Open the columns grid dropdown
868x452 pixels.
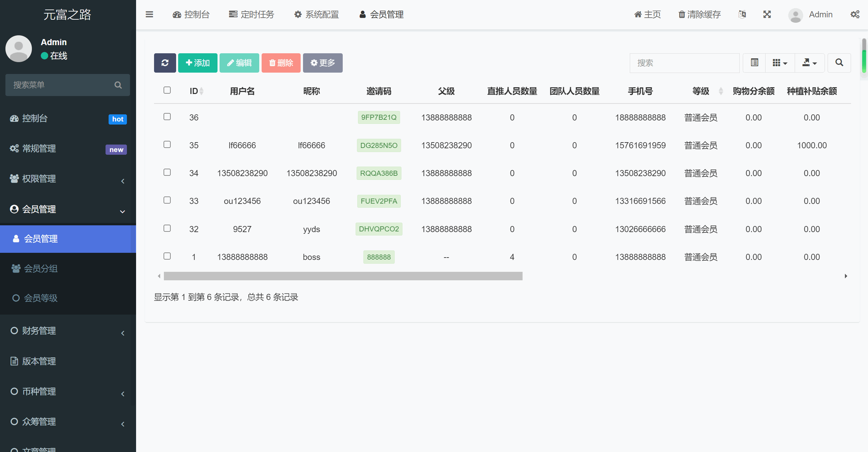pos(780,63)
